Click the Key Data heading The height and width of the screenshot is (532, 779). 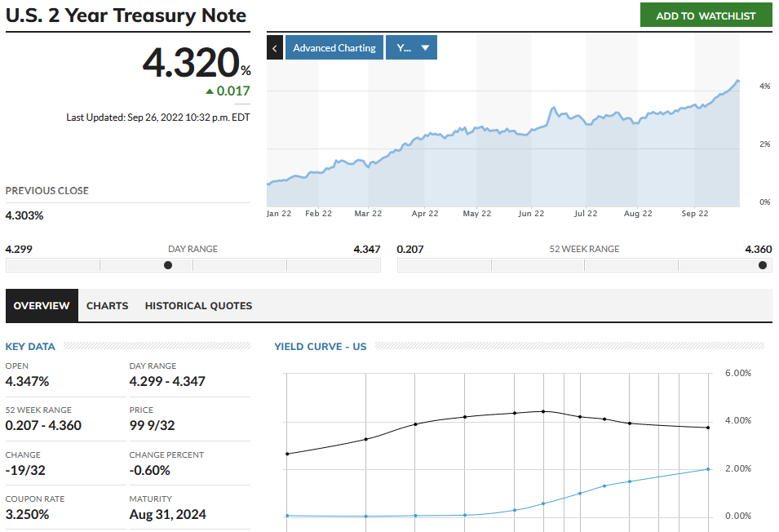point(30,347)
